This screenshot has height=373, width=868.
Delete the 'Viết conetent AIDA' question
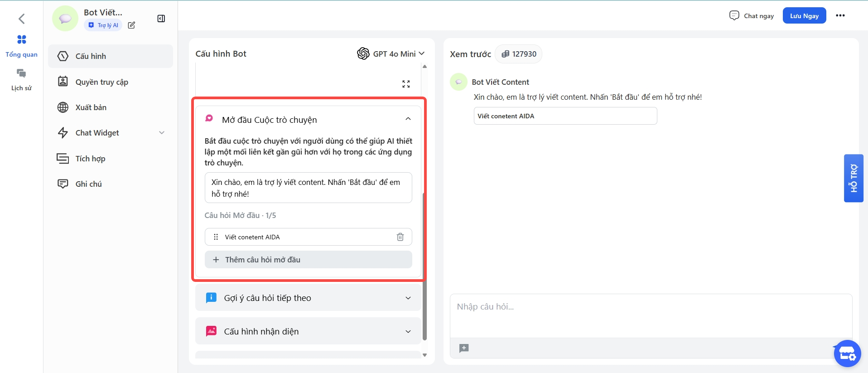coord(400,237)
